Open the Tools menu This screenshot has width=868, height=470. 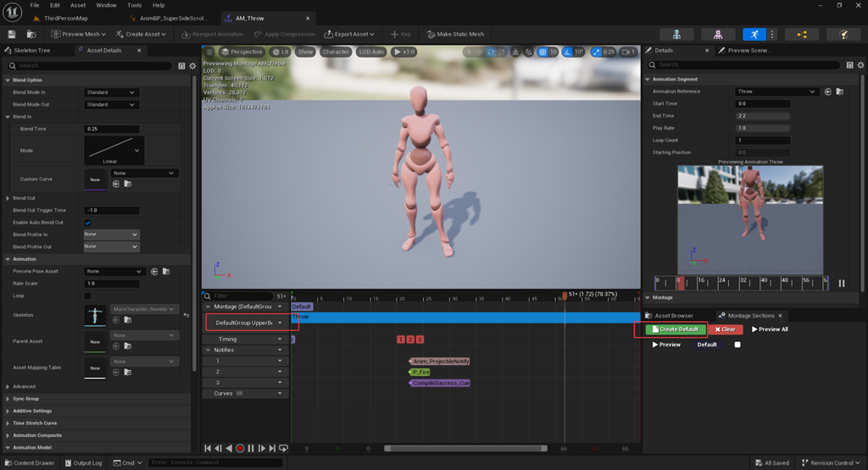[x=135, y=5]
